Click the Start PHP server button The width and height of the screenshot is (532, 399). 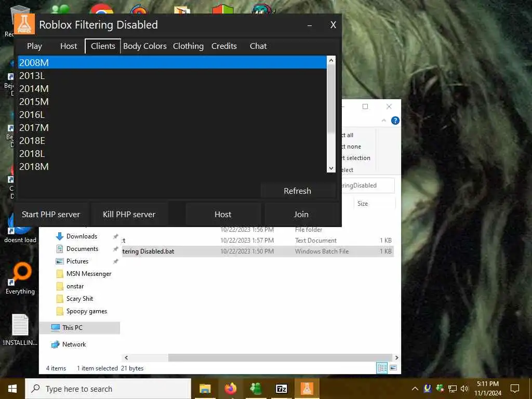pyautogui.click(x=51, y=215)
